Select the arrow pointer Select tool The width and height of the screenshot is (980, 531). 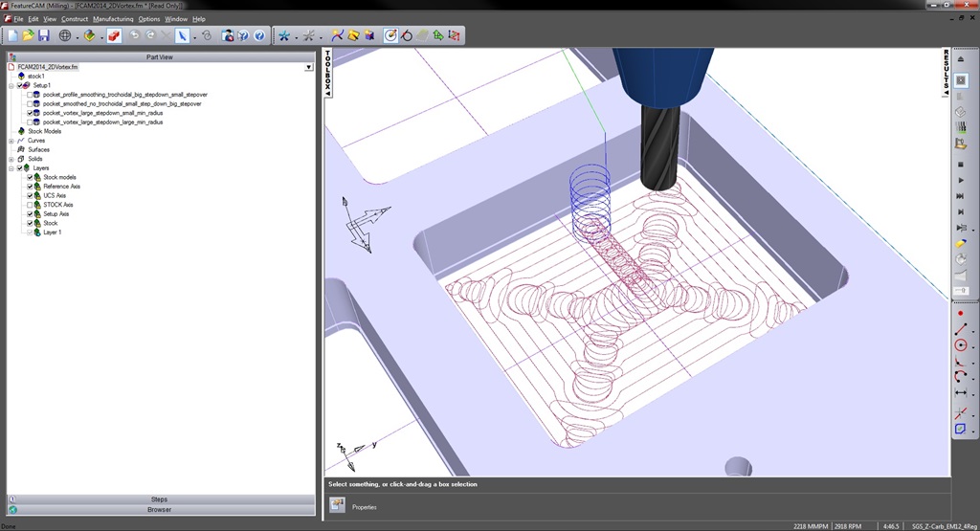[182, 35]
